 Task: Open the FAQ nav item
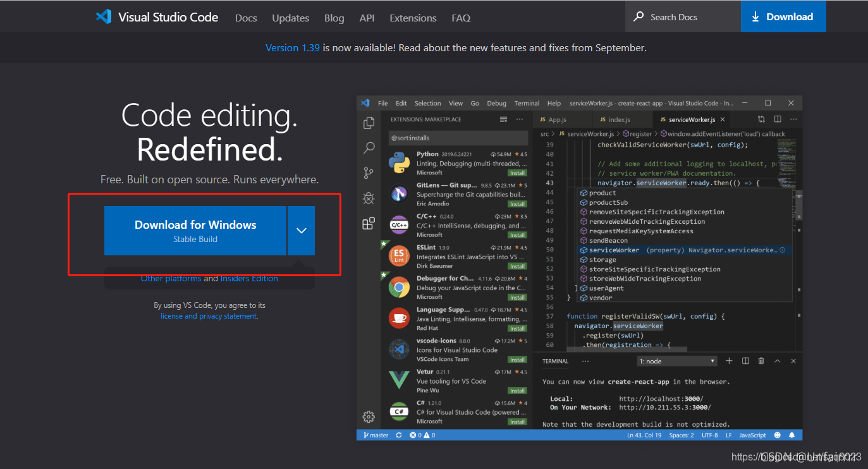coord(461,18)
